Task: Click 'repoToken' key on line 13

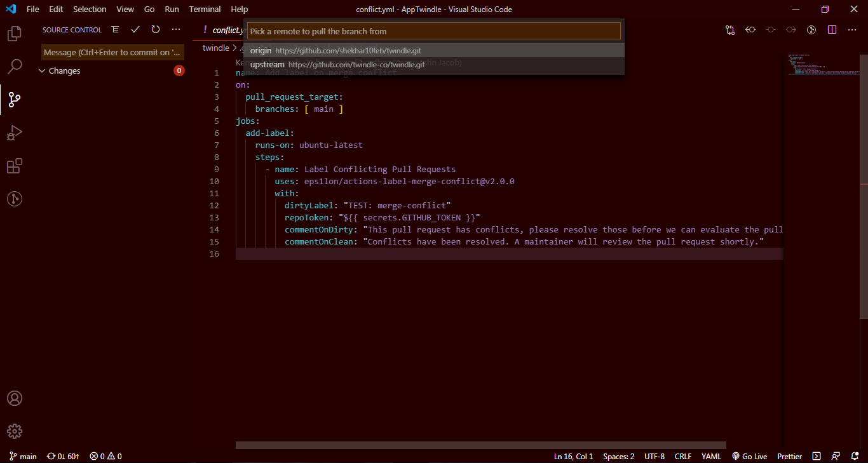Action: (x=306, y=217)
